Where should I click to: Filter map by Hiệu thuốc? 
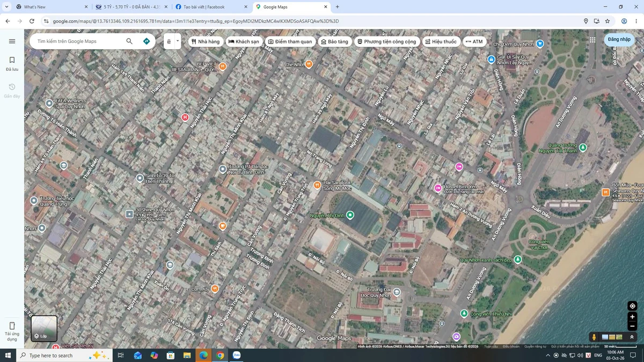pyautogui.click(x=441, y=41)
